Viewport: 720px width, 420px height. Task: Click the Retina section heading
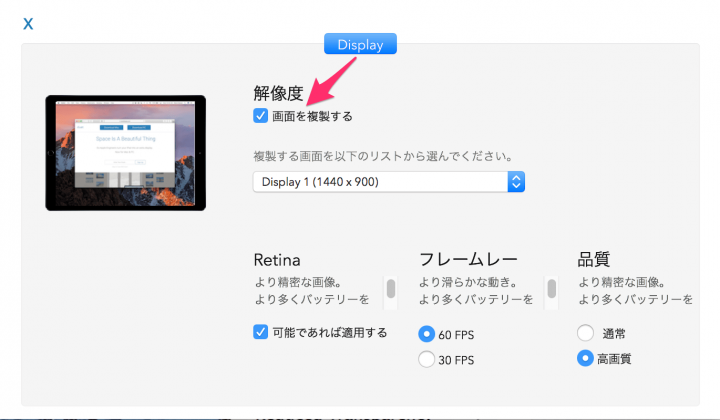(x=277, y=260)
